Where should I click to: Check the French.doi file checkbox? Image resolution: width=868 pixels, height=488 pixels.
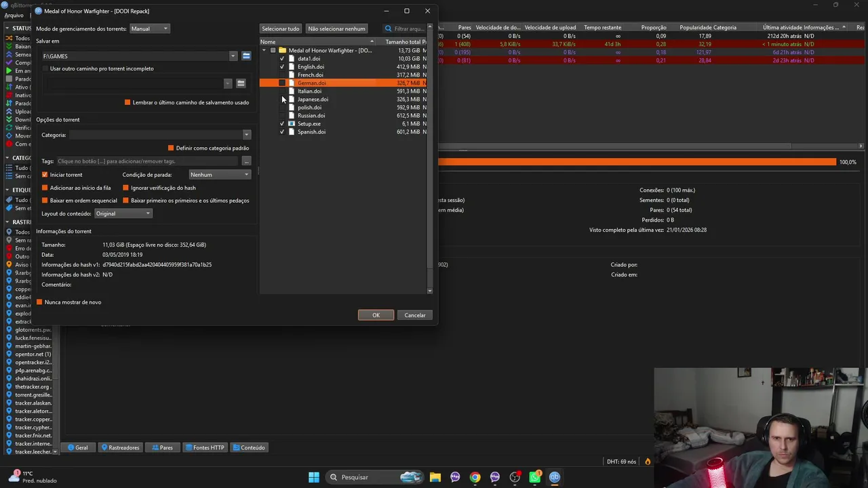(282, 75)
